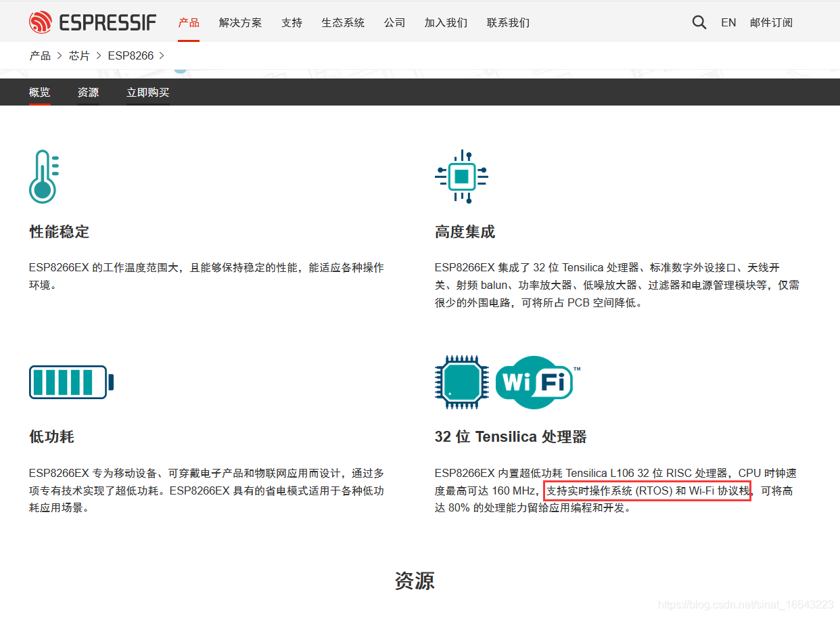Open the 产品 menu
The height and width of the screenshot is (617, 840).
(189, 22)
